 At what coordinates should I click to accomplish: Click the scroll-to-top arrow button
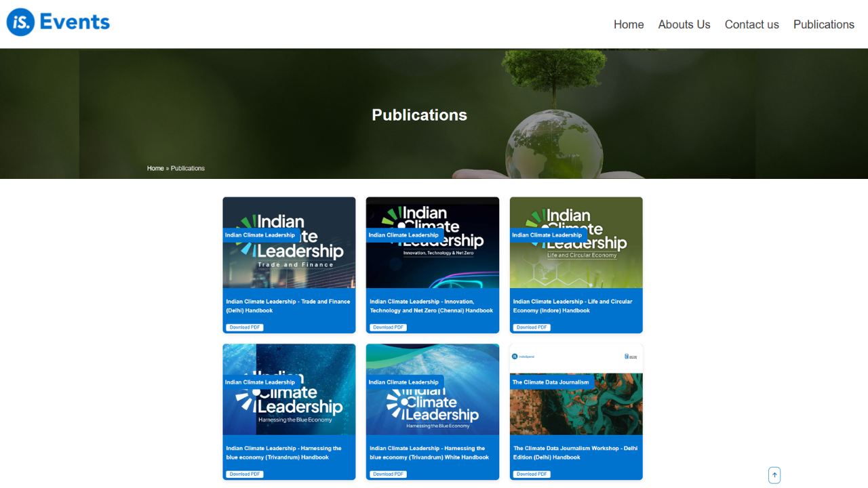774,475
